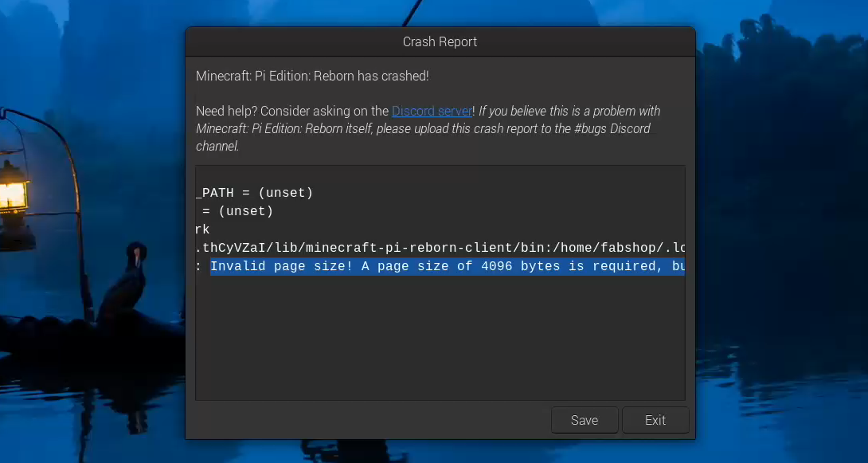Click the "Minecraft: Pi Edition: Reborn has crashed!" heading
The width and height of the screenshot is (868, 463).
pos(312,76)
